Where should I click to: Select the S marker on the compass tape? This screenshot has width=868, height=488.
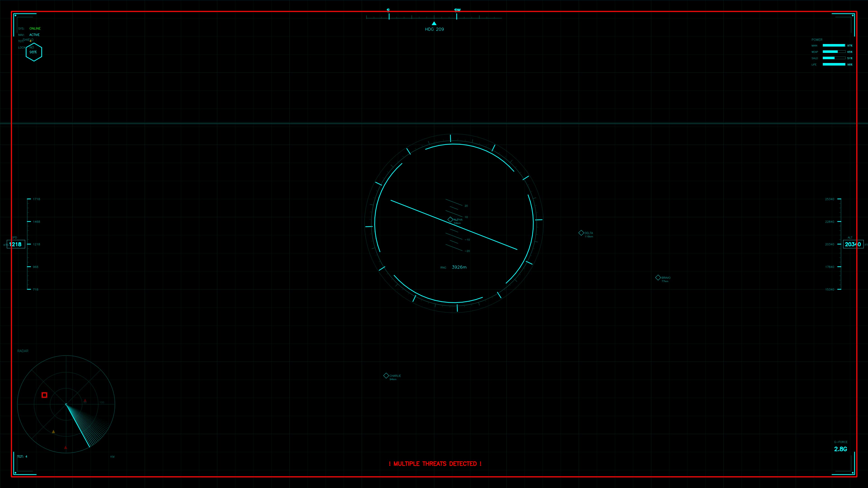[x=388, y=10]
